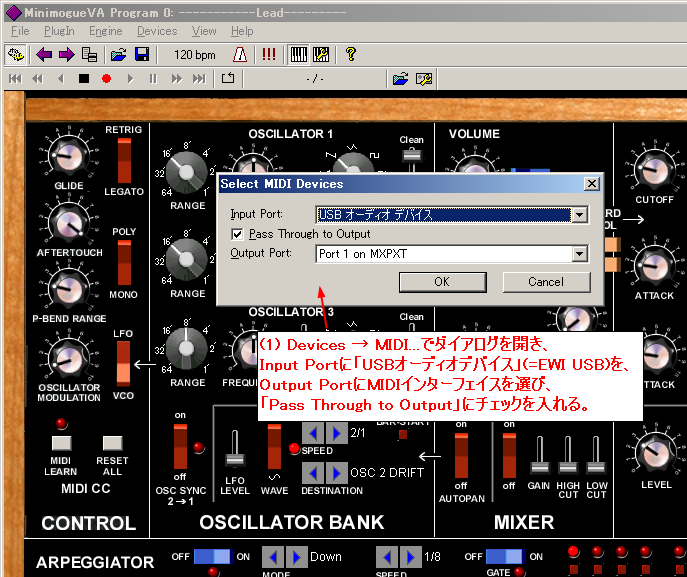Skip to end with transport last button
687x577 pixels.
pyautogui.click(x=199, y=79)
